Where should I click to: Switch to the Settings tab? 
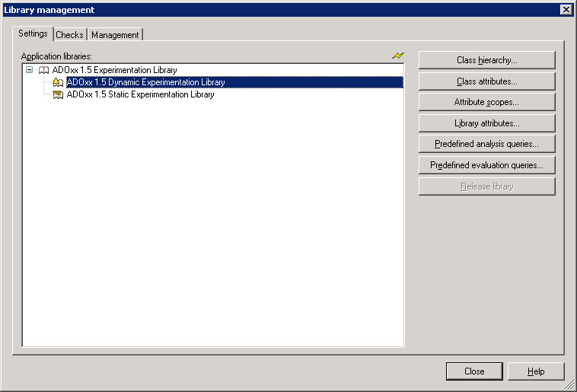pyautogui.click(x=33, y=34)
